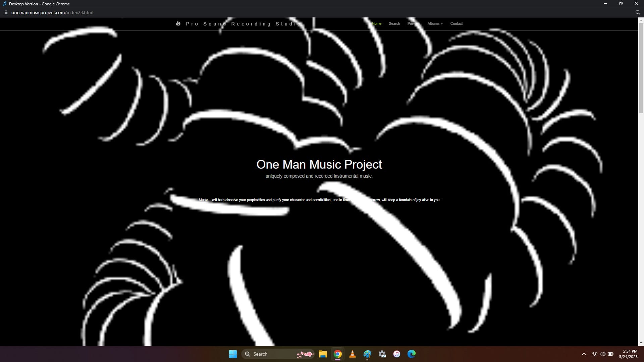
Task: Click Pro Sound Recording Studio brand link
Action: click(x=244, y=24)
